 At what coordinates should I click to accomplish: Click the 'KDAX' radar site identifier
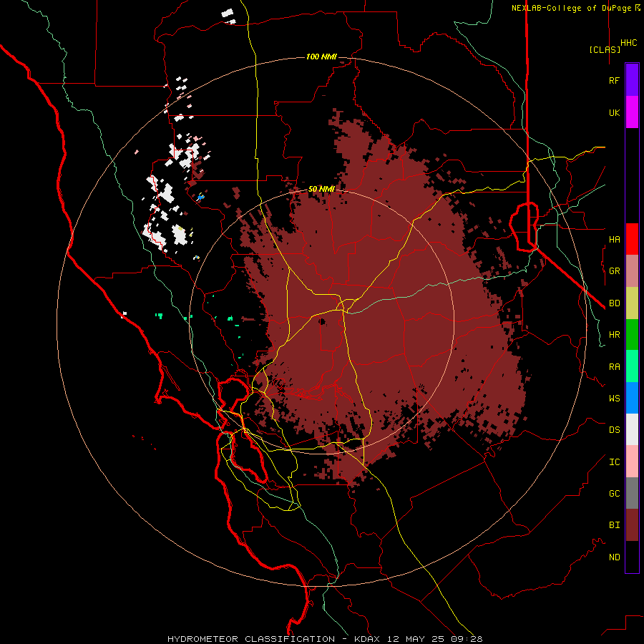point(367,639)
